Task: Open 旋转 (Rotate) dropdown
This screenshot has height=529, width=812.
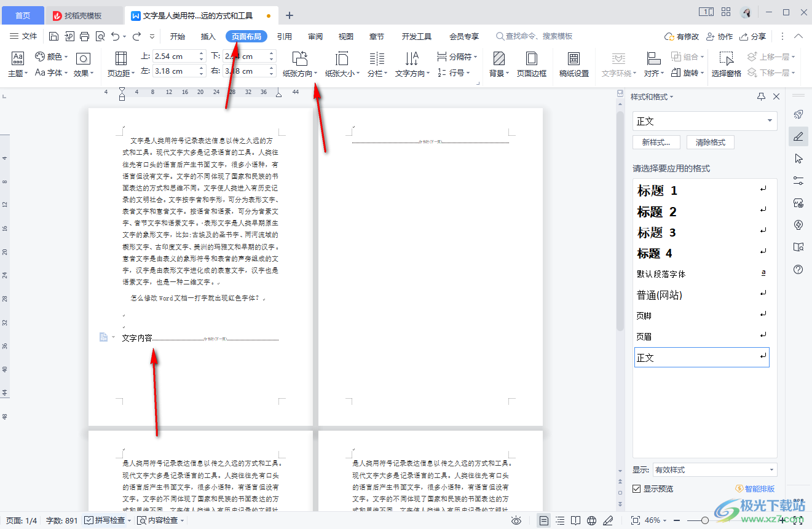Action: (688, 72)
